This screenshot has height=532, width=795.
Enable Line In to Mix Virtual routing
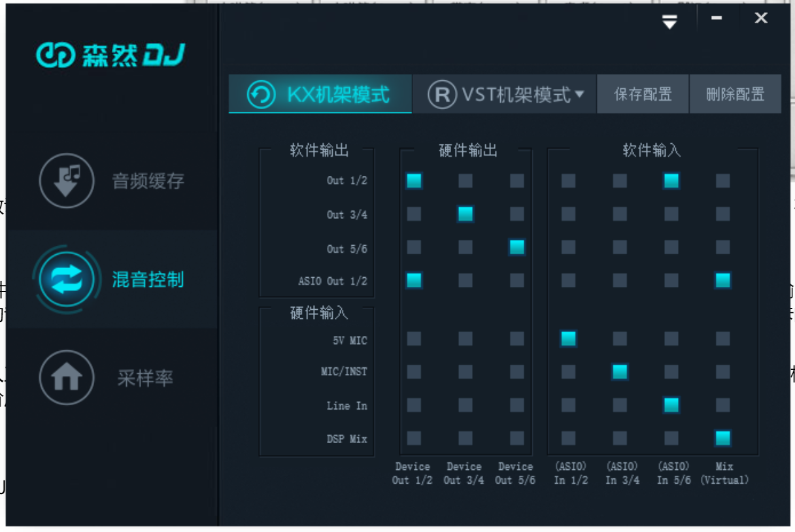pos(722,405)
